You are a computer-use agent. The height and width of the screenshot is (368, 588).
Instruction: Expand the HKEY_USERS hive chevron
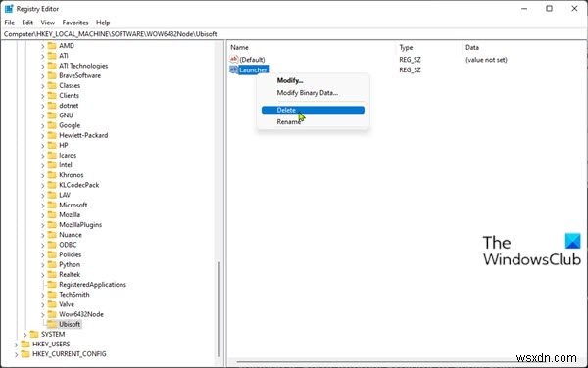point(16,345)
